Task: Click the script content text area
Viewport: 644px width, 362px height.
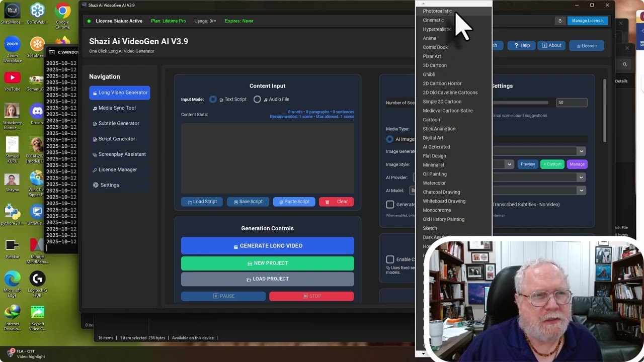Action: pyautogui.click(x=268, y=158)
